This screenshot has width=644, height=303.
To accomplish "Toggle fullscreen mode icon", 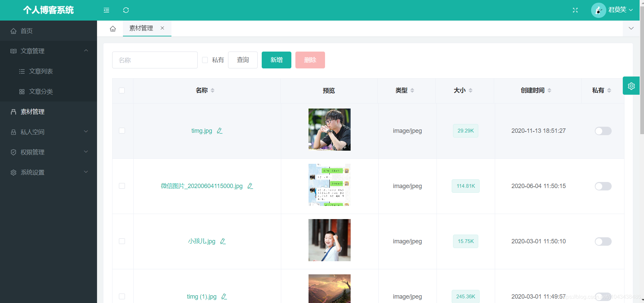I will [575, 10].
